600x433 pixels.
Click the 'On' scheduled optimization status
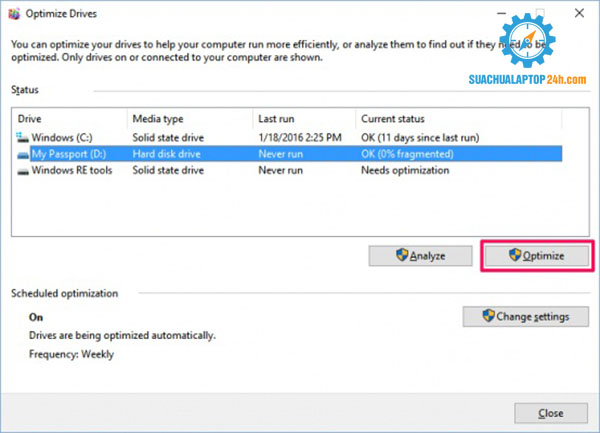tap(36, 317)
